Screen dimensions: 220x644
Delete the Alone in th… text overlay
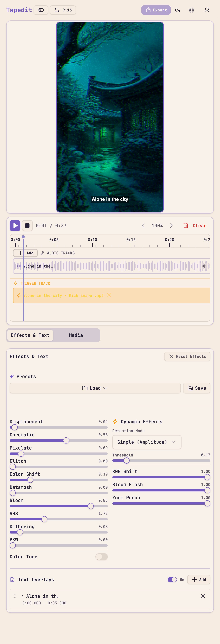[x=203, y=596]
